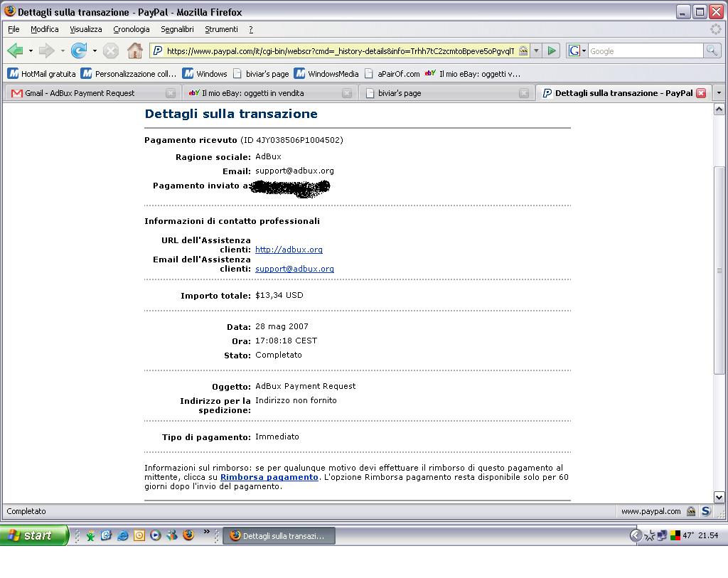Open the Back history dropdown arrow

pos(31,50)
